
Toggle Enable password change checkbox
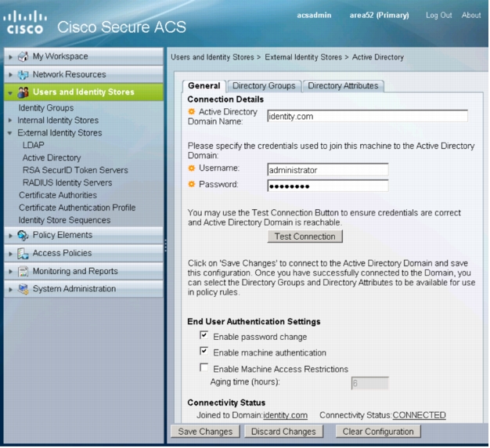point(204,335)
